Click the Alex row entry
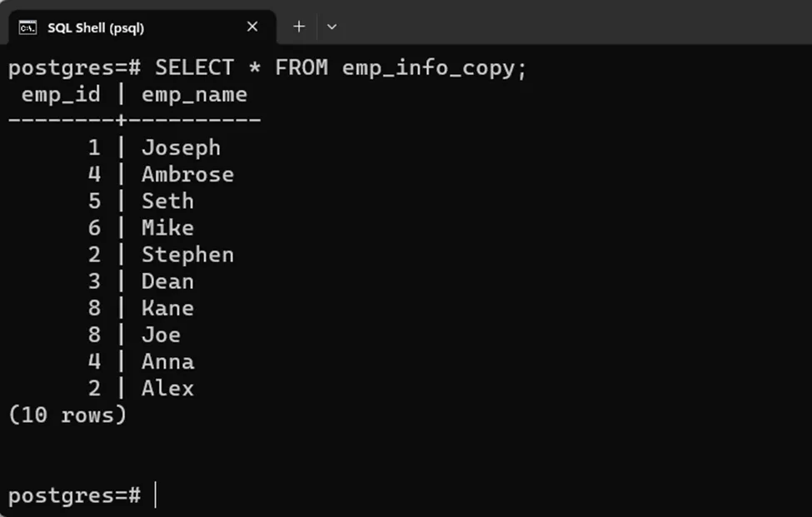 pyautogui.click(x=167, y=388)
